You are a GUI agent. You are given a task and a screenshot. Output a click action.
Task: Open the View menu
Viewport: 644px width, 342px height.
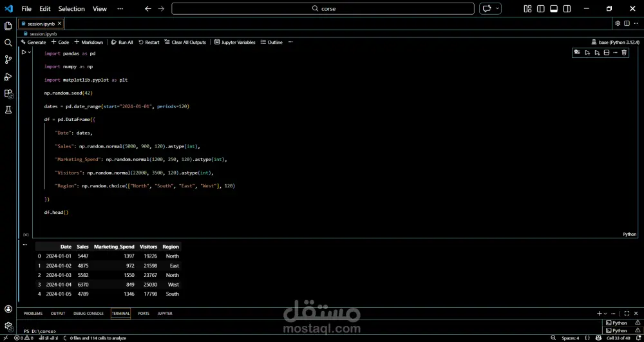[x=99, y=8]
